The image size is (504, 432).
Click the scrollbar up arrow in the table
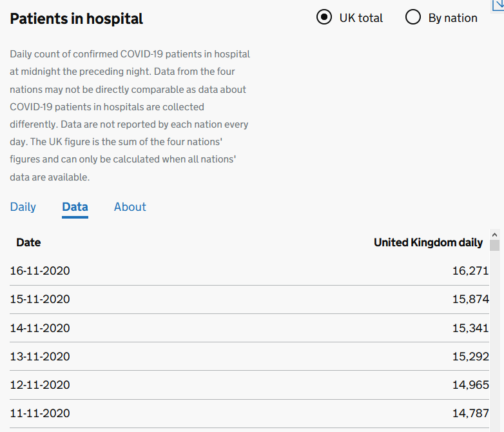[x=495, y=235]
